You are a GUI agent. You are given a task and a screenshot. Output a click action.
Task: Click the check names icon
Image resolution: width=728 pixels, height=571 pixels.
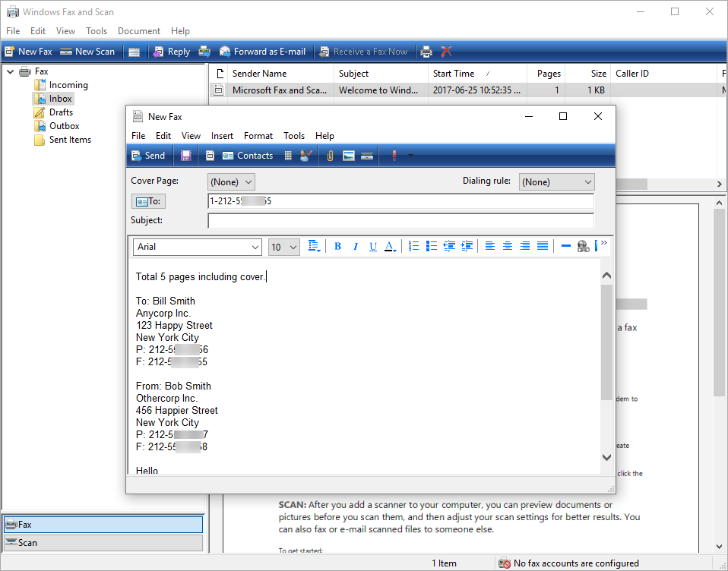pos(305,156)
